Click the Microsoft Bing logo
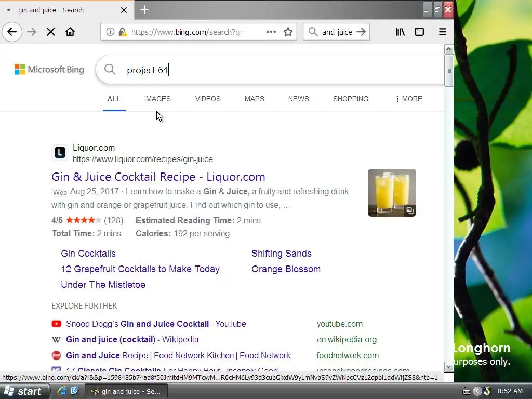The image size is (532, 399). 49,70
